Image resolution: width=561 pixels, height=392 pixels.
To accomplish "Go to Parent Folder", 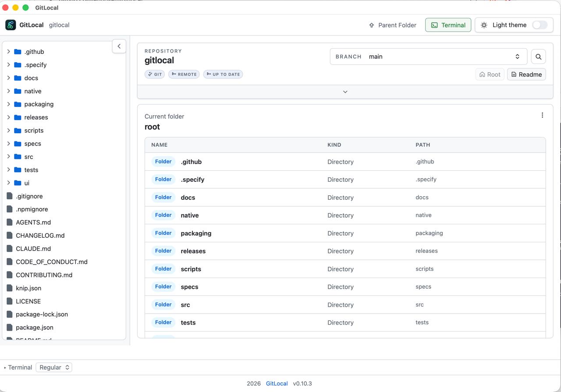I will pyautogui.click(x=392, y=25).
